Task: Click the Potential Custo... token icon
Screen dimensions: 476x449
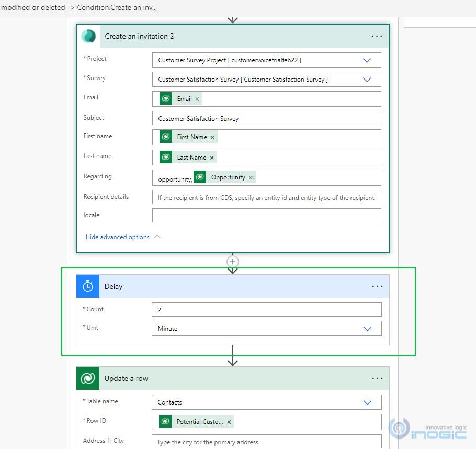Action: [x=165, y=421]
